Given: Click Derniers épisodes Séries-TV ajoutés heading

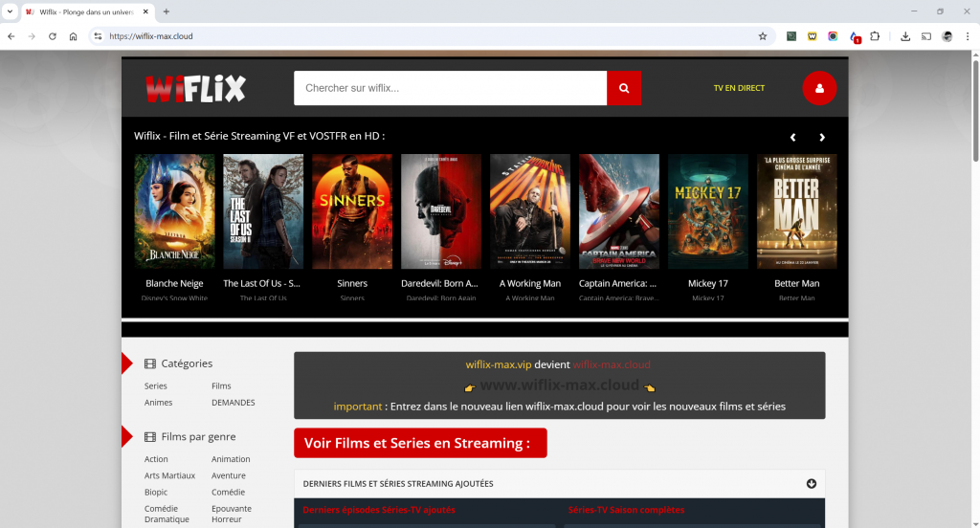Looking at the screenshot, I should coord(379,510).
